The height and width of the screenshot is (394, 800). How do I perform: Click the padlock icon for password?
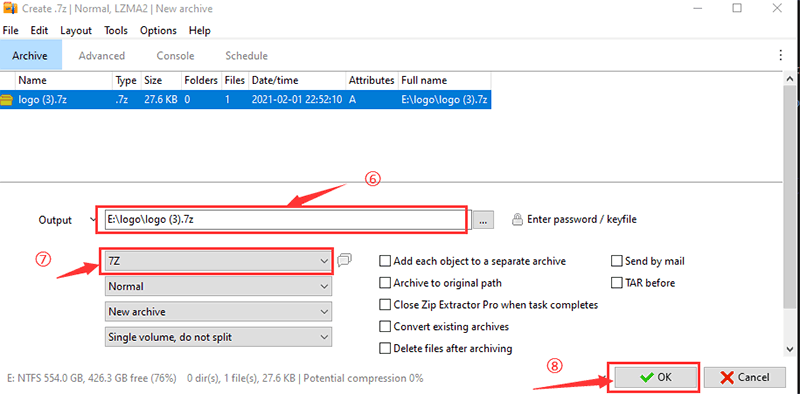(517, 220)
